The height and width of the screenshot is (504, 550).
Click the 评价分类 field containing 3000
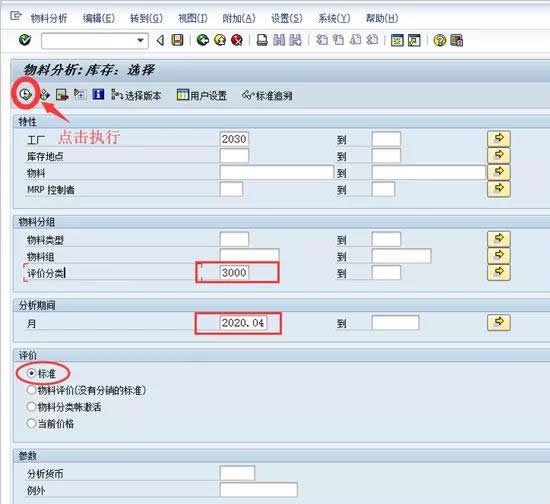[234, 273]
